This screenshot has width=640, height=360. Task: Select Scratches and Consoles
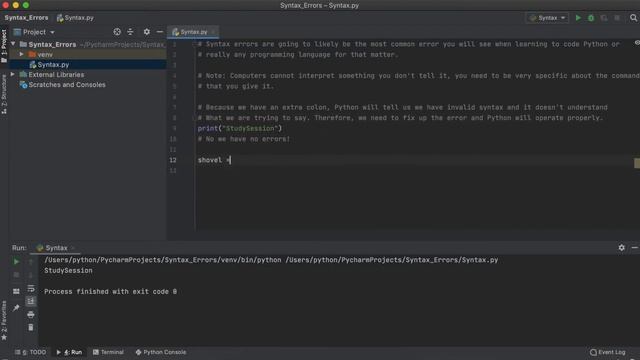(67, 85)
